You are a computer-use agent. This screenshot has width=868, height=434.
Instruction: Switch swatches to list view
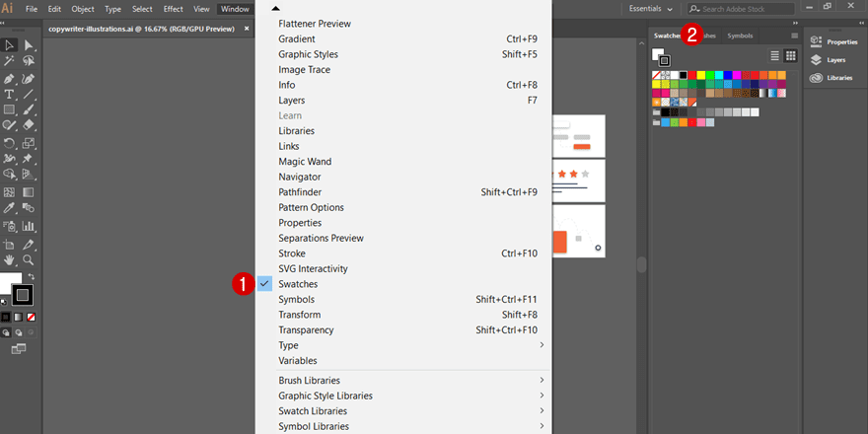tap(774, 55)
